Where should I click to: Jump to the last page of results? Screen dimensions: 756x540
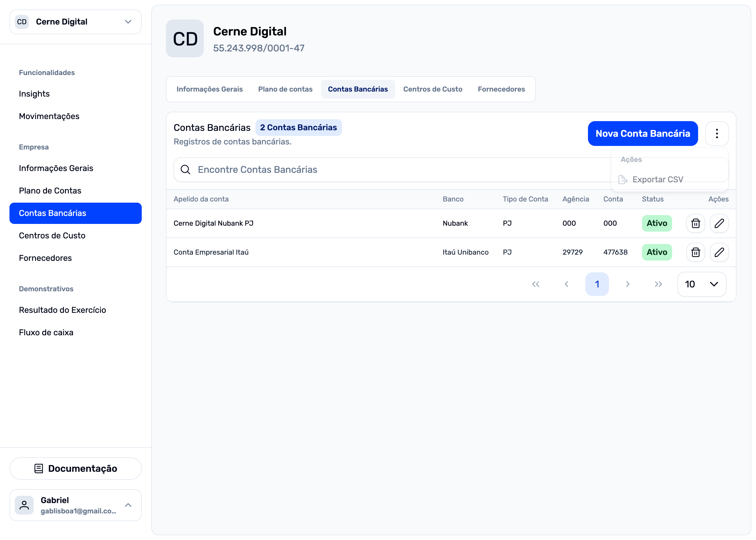[658, 284]
